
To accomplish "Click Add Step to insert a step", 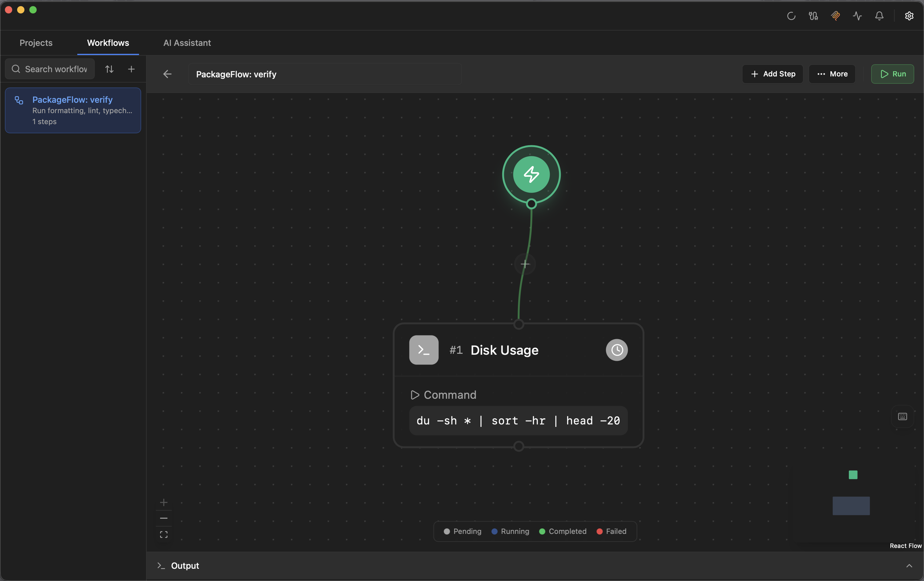I will click(x=772, y=74).
